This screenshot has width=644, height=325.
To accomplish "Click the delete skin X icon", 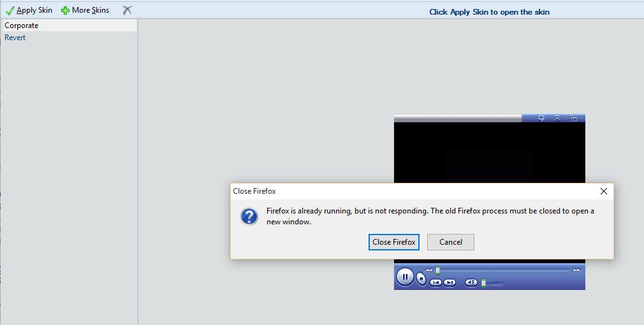I will pyautogui.click(x=128, y=10).
